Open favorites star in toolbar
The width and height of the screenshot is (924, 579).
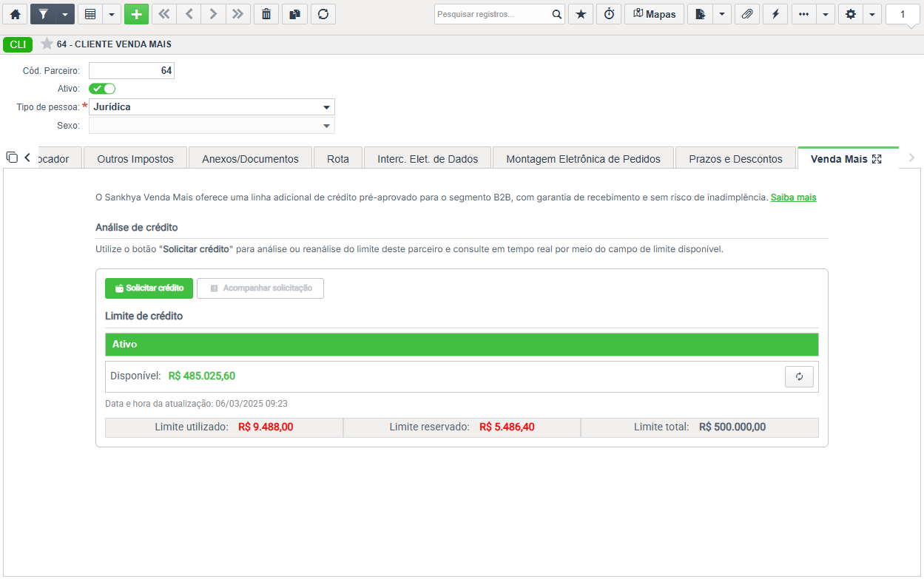tap(581, 14)
